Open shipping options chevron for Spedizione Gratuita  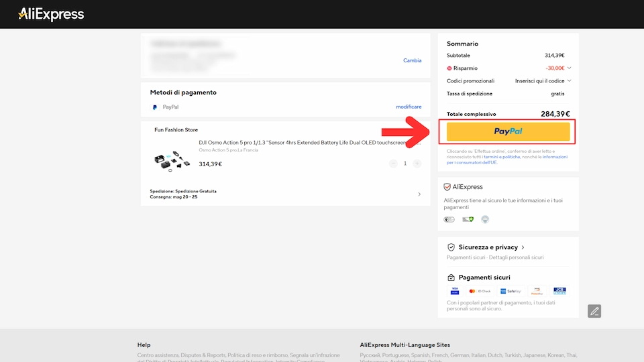(x=419, y=194)
